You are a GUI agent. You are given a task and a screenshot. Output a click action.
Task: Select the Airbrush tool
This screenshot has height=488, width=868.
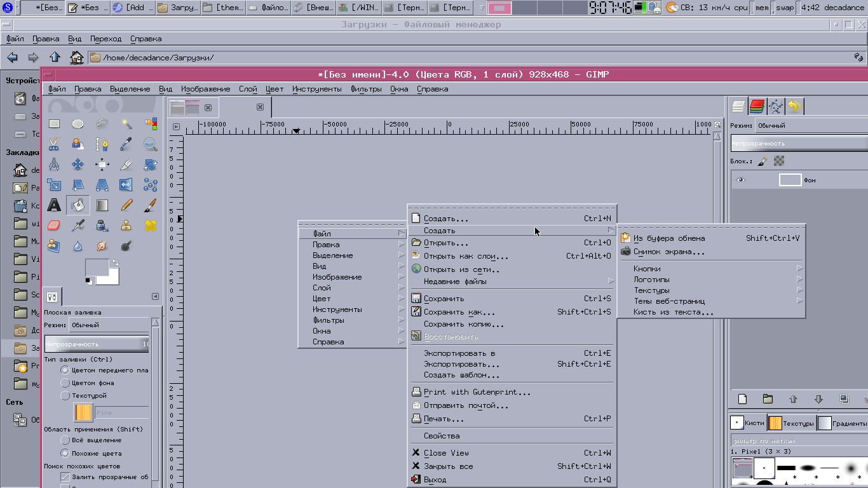tap(78, 226)
